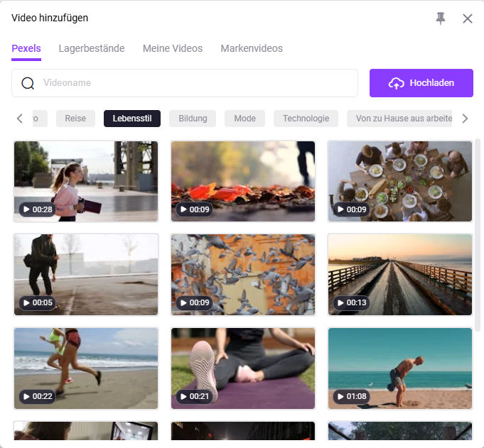Pick the Mode category chip

[244, 119]
